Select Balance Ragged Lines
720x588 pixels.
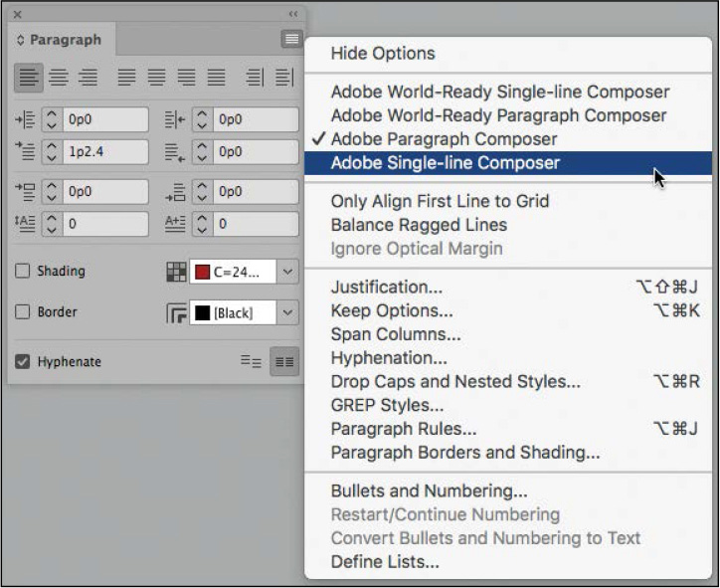[x=508, y=225]
